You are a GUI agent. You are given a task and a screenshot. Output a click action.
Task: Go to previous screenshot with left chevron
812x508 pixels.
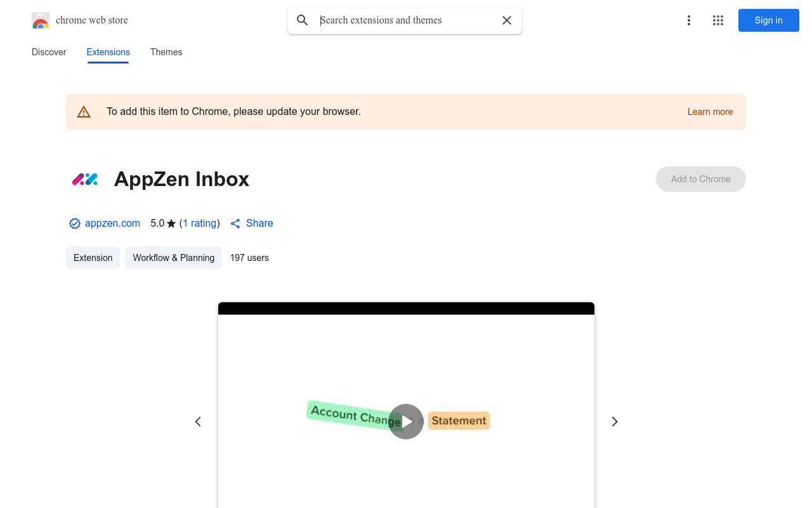tap(198, 422)
